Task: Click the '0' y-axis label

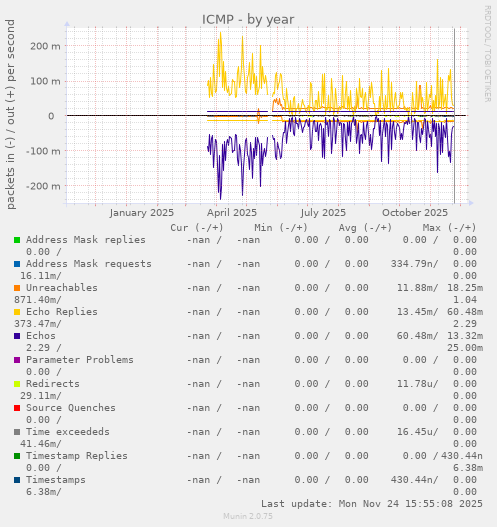Action: click(x=51, y=116)
